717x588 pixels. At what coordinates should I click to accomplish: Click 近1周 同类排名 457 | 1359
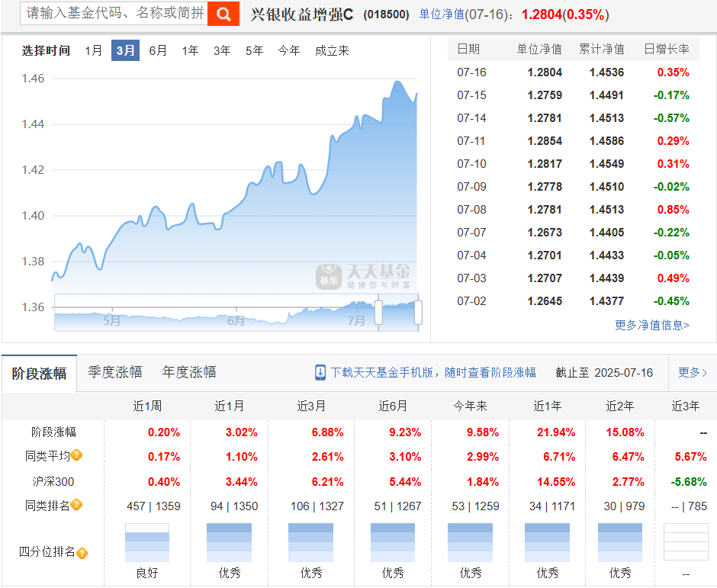tap(153, 506)
